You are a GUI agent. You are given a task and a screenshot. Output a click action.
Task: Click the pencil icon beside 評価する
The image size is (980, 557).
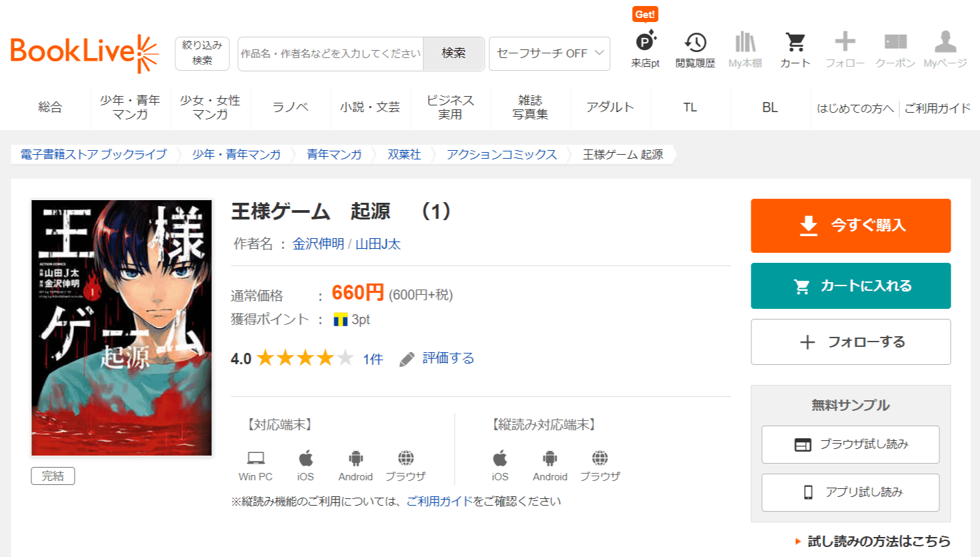pos(407,360)
